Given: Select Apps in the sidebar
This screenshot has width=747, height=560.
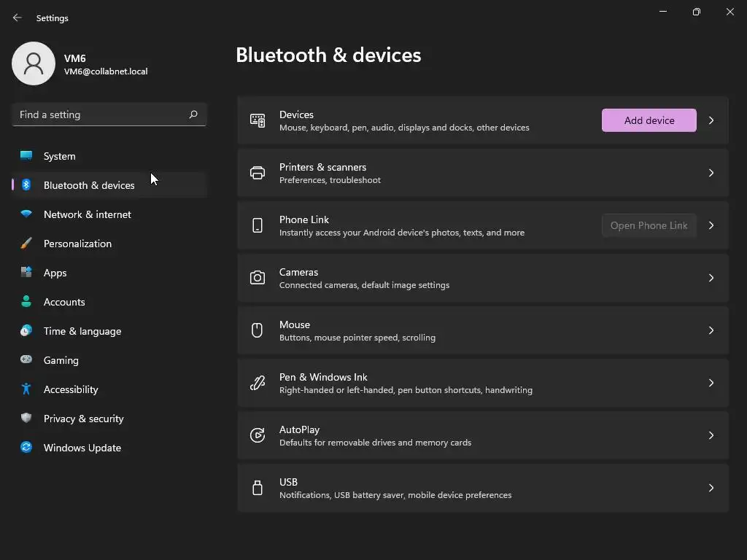Looking at the screenshot, I should (55, 273).
